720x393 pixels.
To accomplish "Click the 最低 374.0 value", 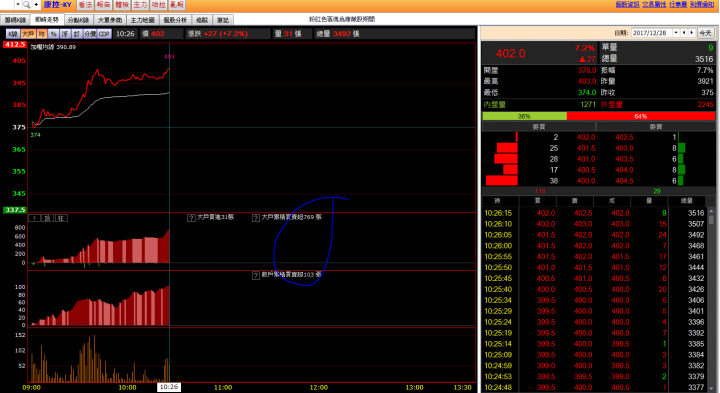I will pyautogui.click(x=587, y=92).
